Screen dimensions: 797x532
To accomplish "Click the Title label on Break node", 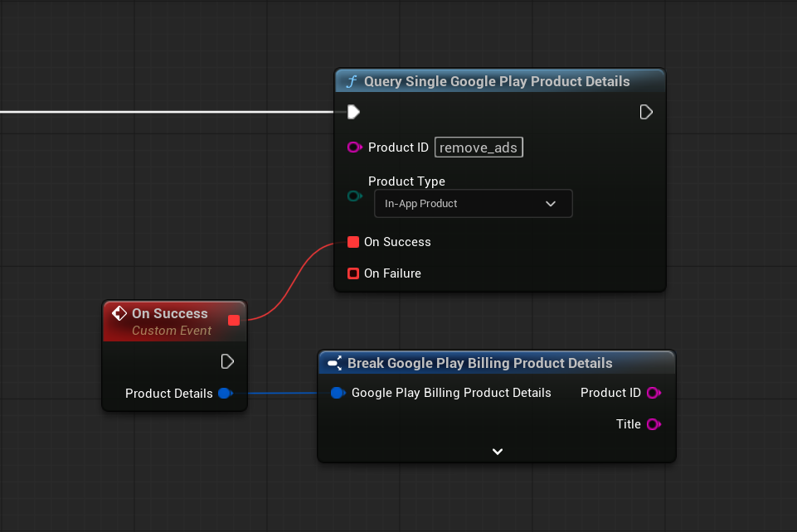I will [629, 424].
